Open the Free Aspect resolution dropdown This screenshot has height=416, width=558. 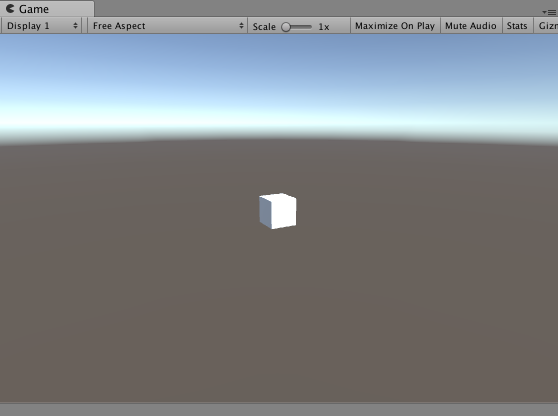point(167,26)
